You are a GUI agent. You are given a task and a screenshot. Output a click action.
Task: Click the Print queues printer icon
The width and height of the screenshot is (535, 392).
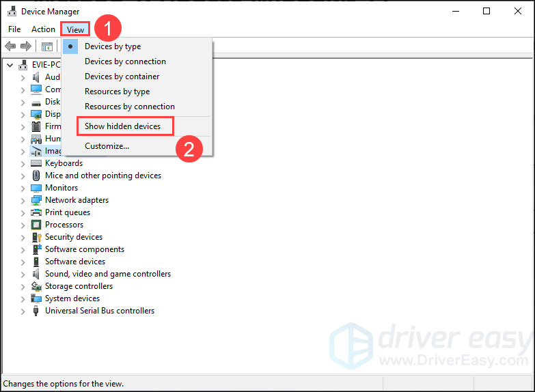click(36, 212)
